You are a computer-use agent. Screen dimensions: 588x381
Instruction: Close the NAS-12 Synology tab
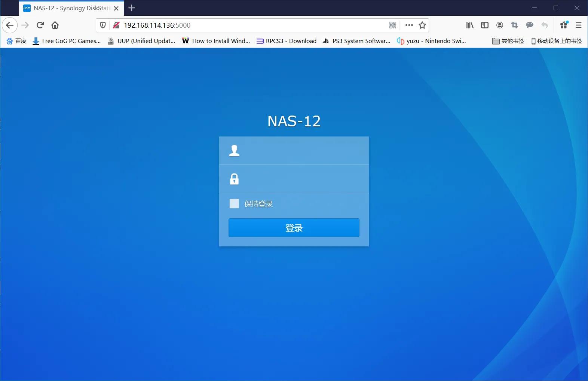pyautogui.click(x=116, y=8)
